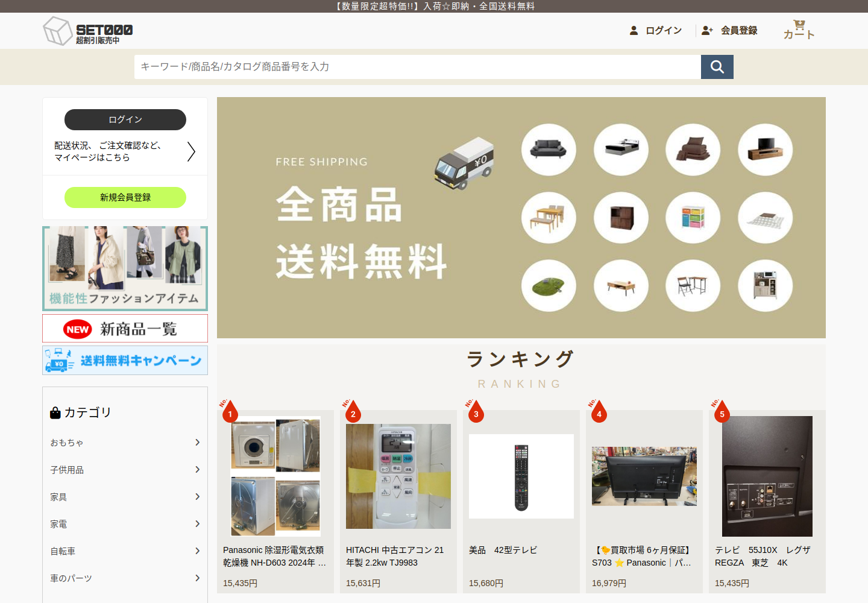Expand the おもちゃ category chevron
Image resolution: width=868 pixels, height=603 pixels.
click(197, 443)
